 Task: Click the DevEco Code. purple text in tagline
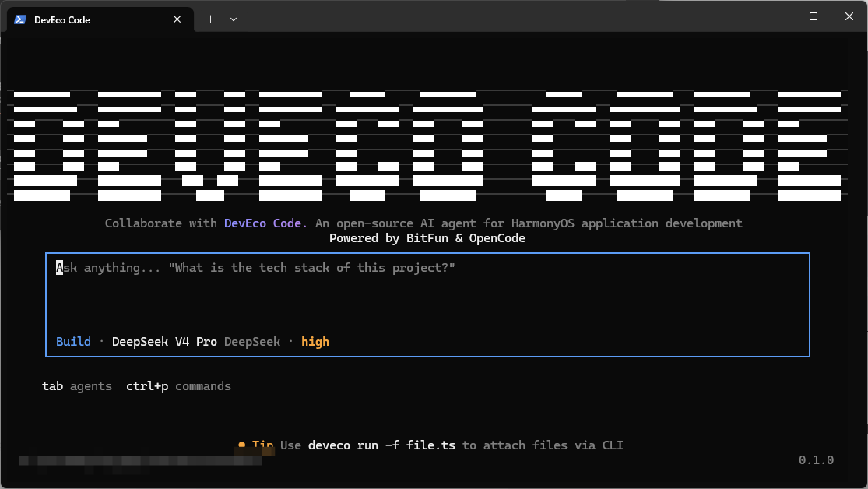click(265, 223)
